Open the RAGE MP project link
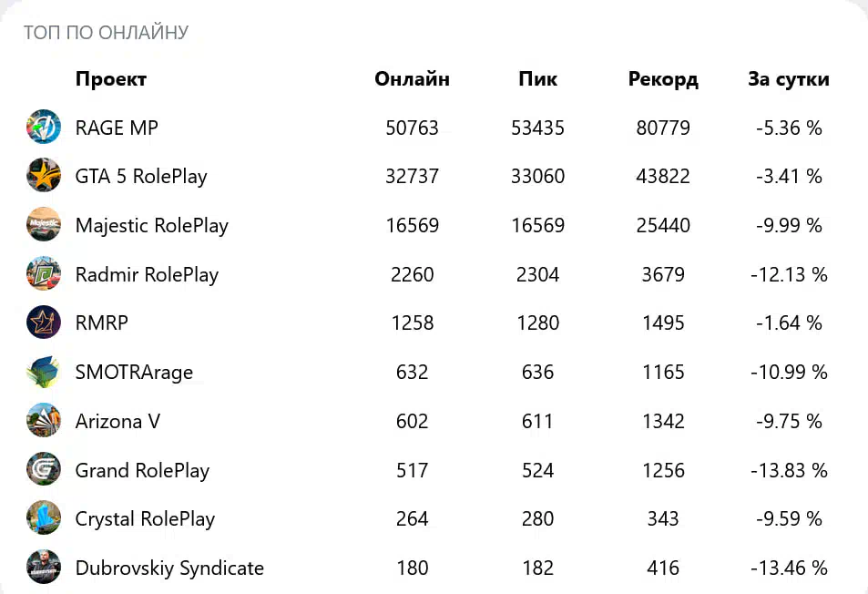The height and width of the screenshot is (594, 868). coord(117,128)
